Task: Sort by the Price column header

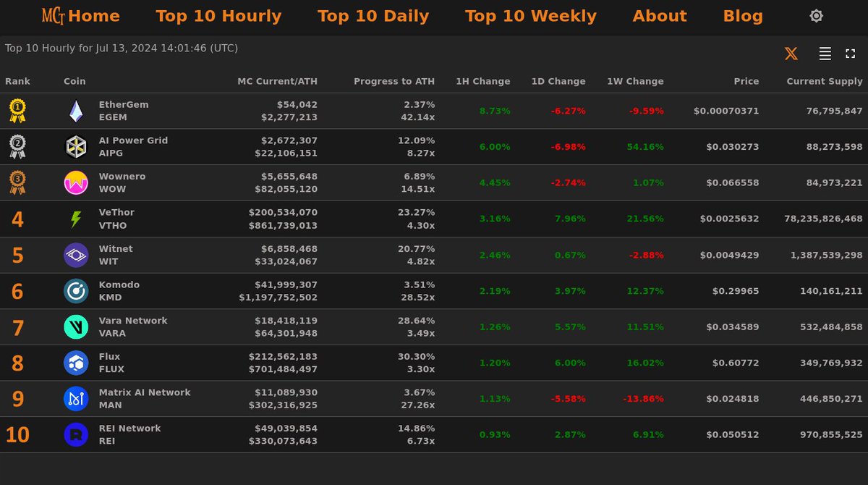Action: pyautogui.click(x=746, y=82)
